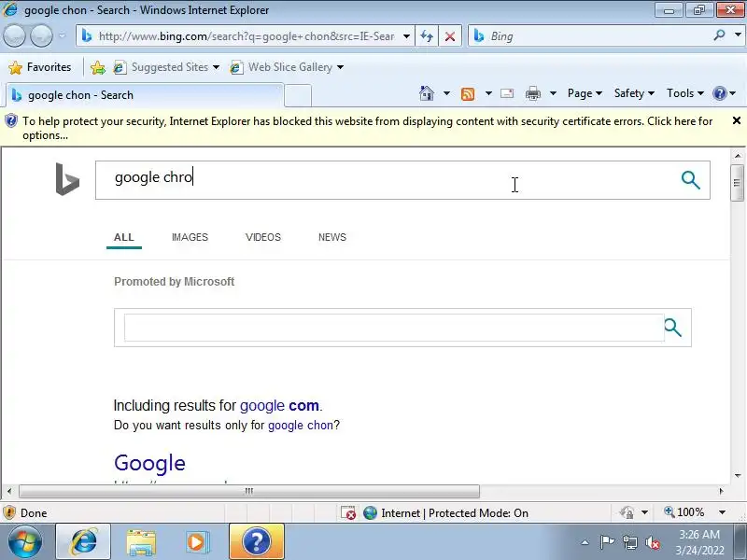Click the Forward navigation button

coord(41,35)
